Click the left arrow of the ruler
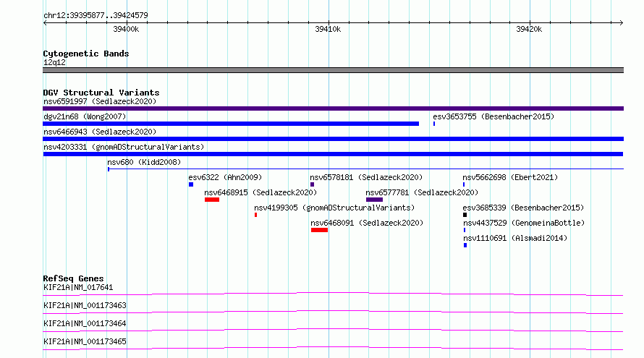The width and height of the screenshot is (644, 358). pyautogui.click(x=45, y=22)
